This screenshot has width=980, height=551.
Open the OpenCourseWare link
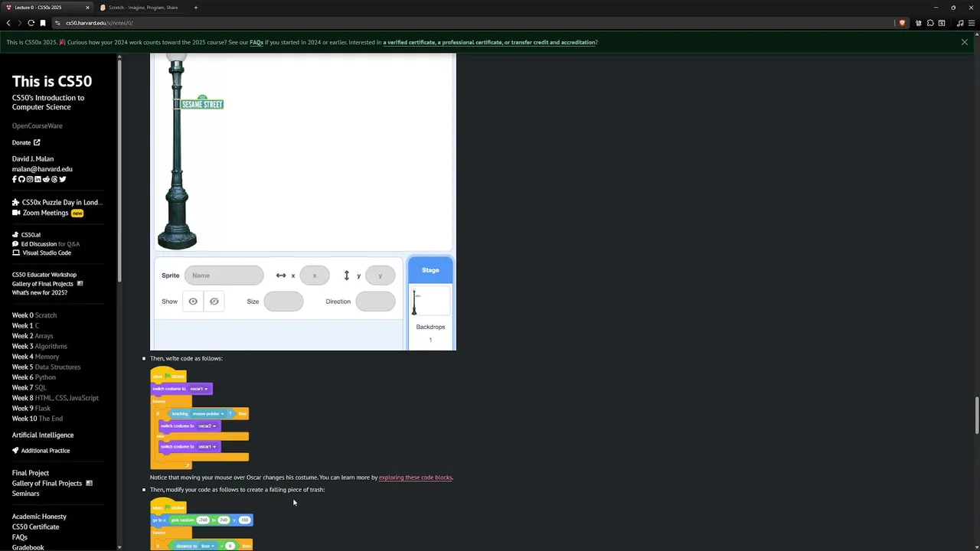(x=37, y=126)
